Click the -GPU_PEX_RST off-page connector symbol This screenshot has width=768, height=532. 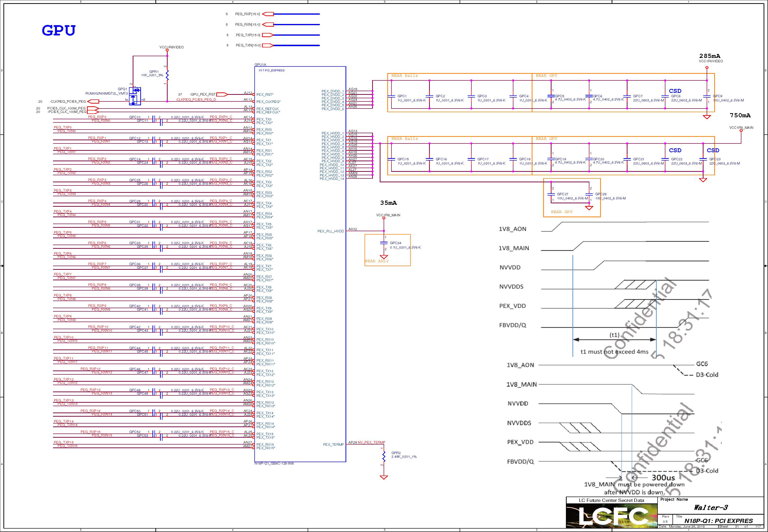coord(222,94)
